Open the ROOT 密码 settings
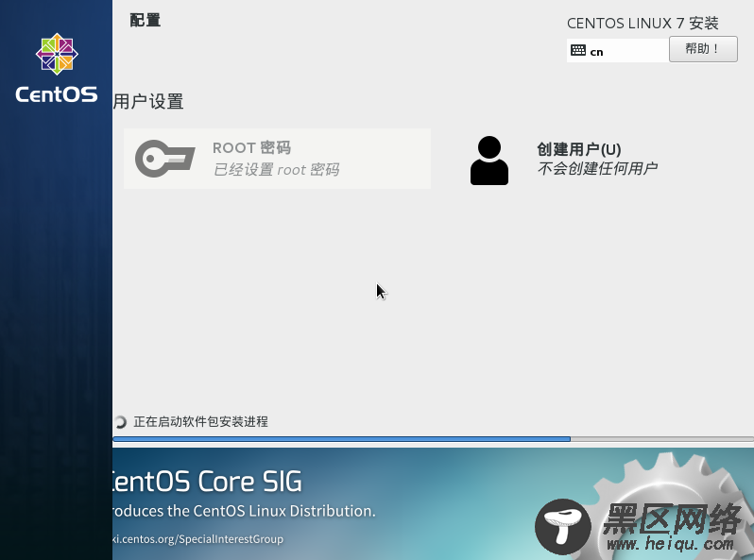Screen dimensions: 754x560 [277, 159]
